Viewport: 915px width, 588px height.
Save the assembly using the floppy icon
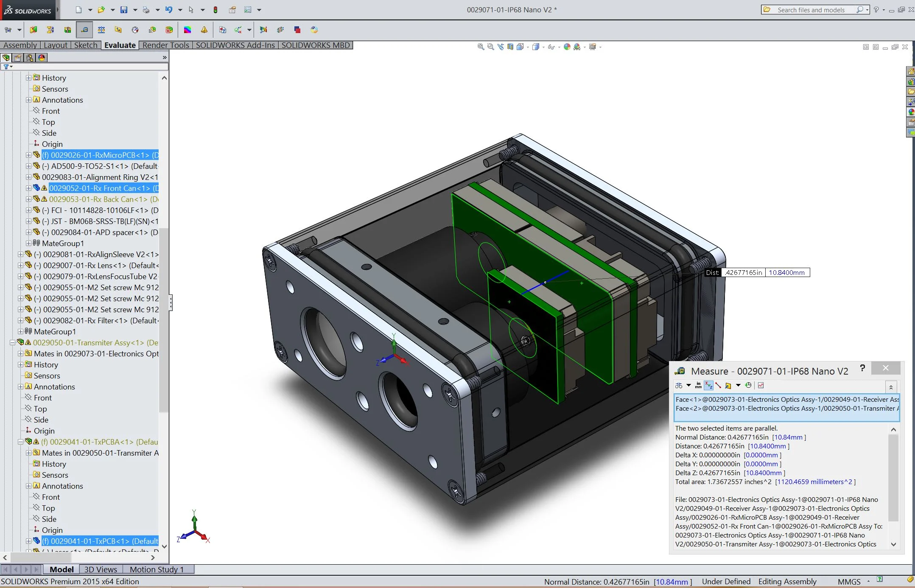tap(124, 10)
